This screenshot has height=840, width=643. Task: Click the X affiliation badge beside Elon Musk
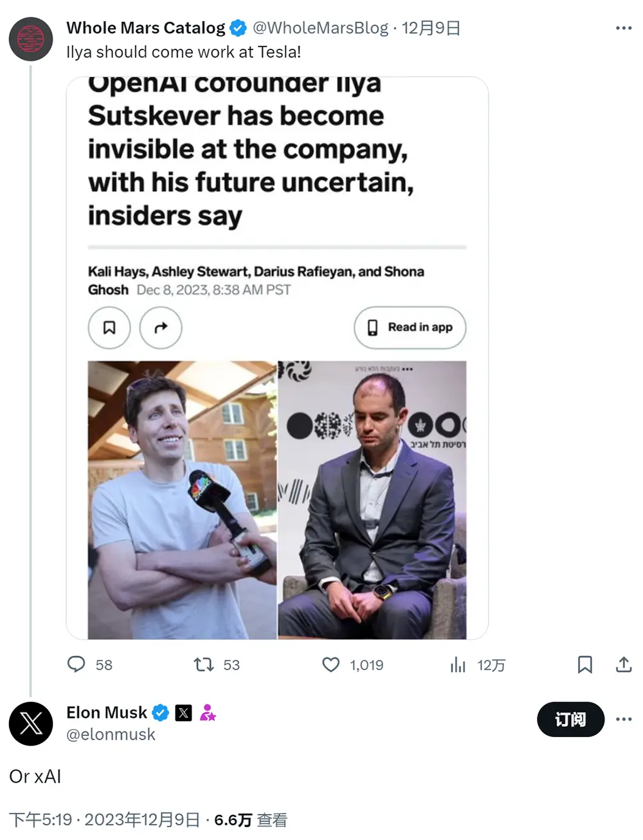183,713
